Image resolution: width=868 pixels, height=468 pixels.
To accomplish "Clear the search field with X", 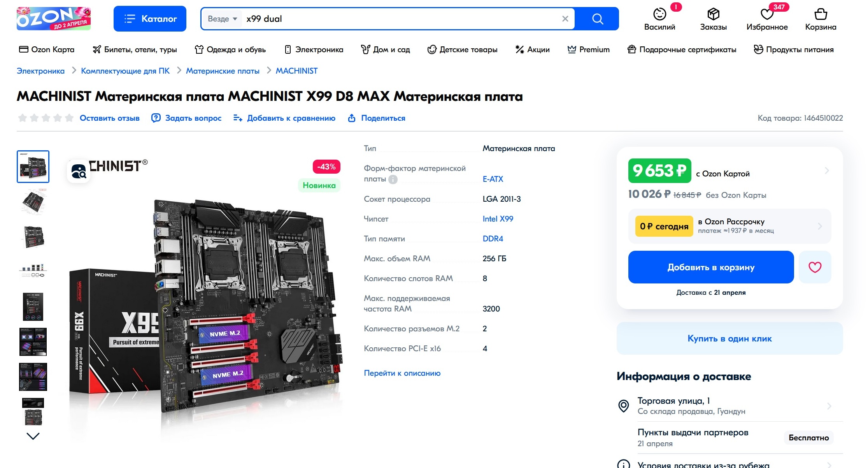I will (x=565, y=19).
